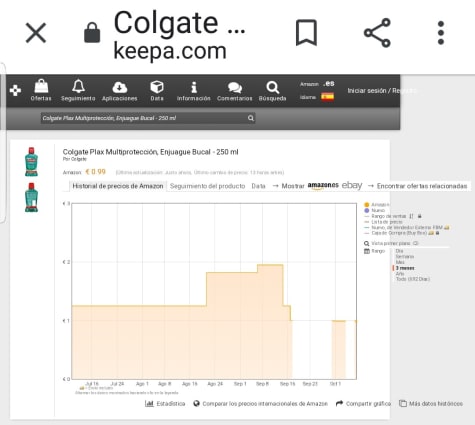This screenshot has height=425, width=475.
Task: Open Comentarios speech bubbles menu
Action: click(235, 90)
